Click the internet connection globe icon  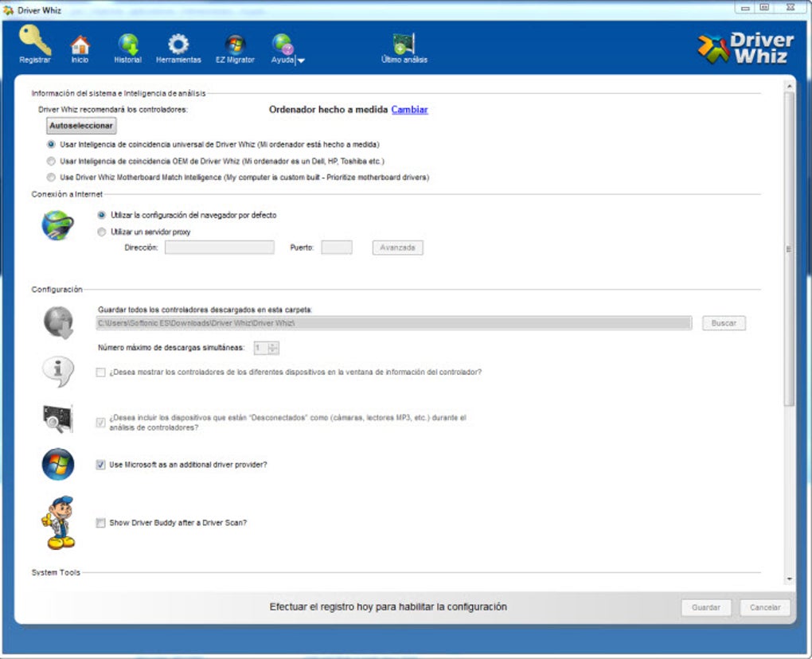pyautogui.click(x=57, y=225)
